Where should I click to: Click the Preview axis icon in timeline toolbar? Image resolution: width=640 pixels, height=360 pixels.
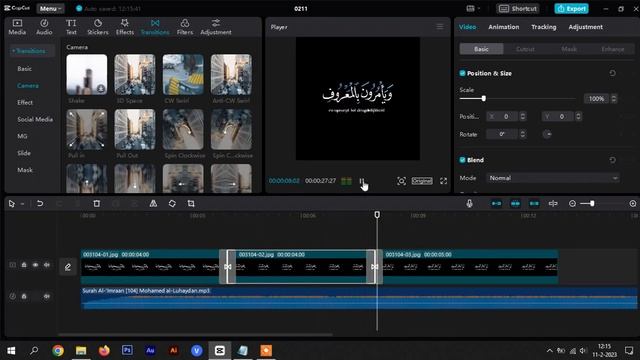tap(553, 203)
